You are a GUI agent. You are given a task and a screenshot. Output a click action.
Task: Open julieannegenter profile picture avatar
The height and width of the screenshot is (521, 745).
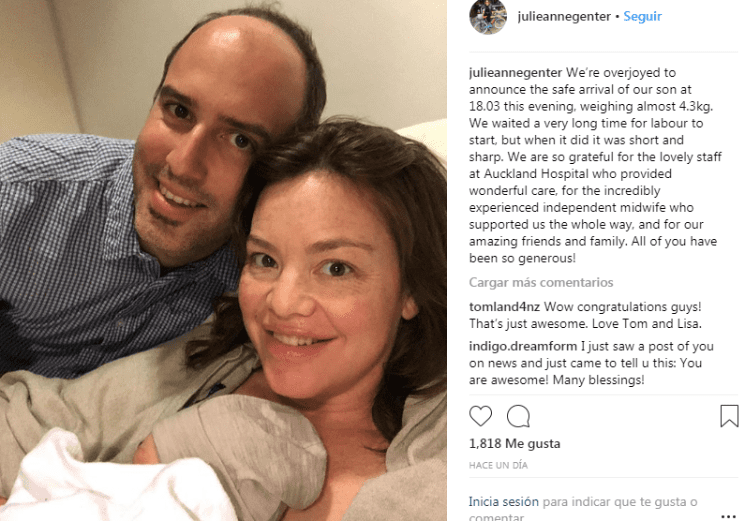488,17
